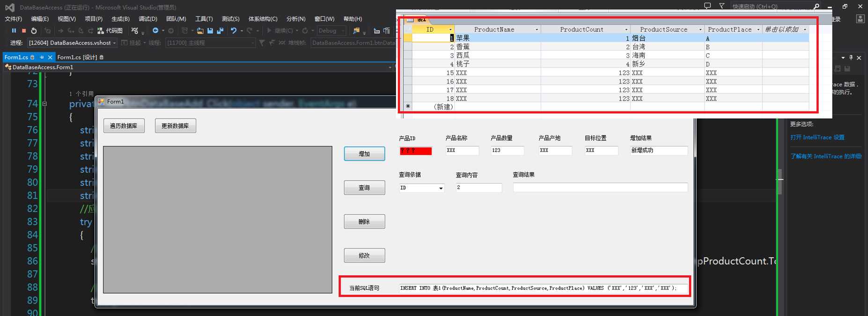Open the 编辑(E) menu
The image size is (868, 316).
point(40,19)
